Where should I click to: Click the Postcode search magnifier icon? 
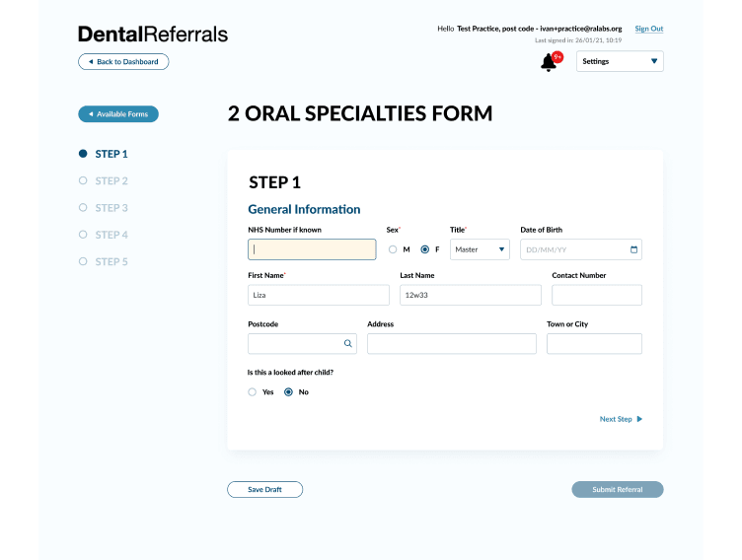click(347, 344)
